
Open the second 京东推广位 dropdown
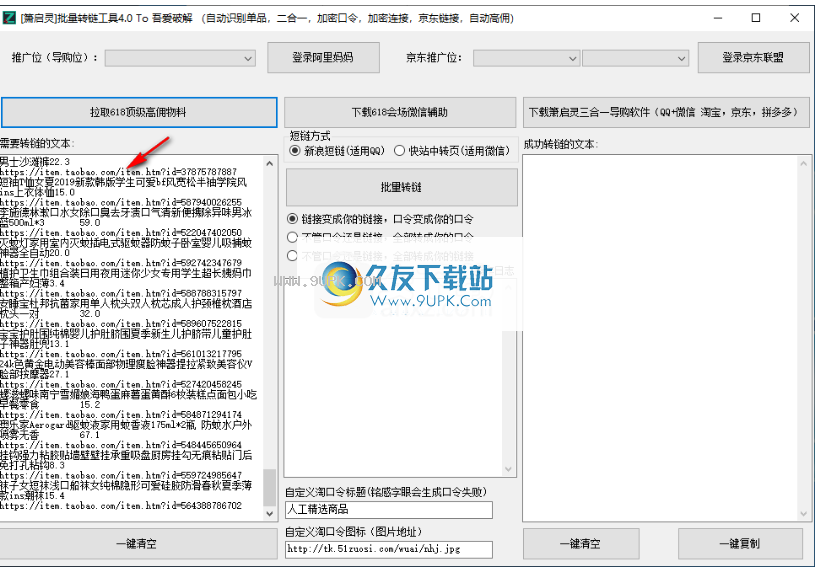tap(636, 58)
